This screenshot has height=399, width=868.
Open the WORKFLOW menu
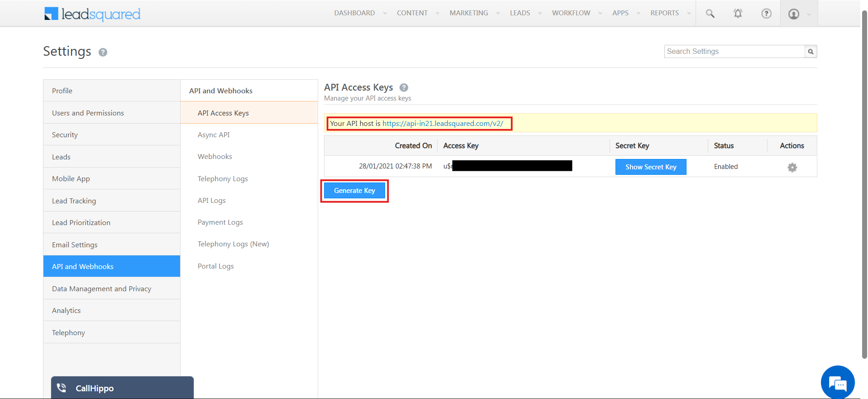coord(571,13)
